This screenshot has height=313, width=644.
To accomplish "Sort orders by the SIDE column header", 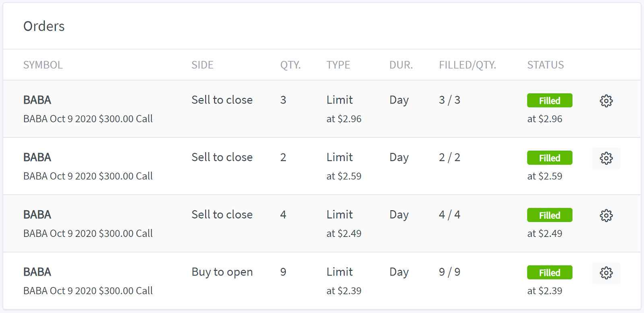I will tap(202, 65).
